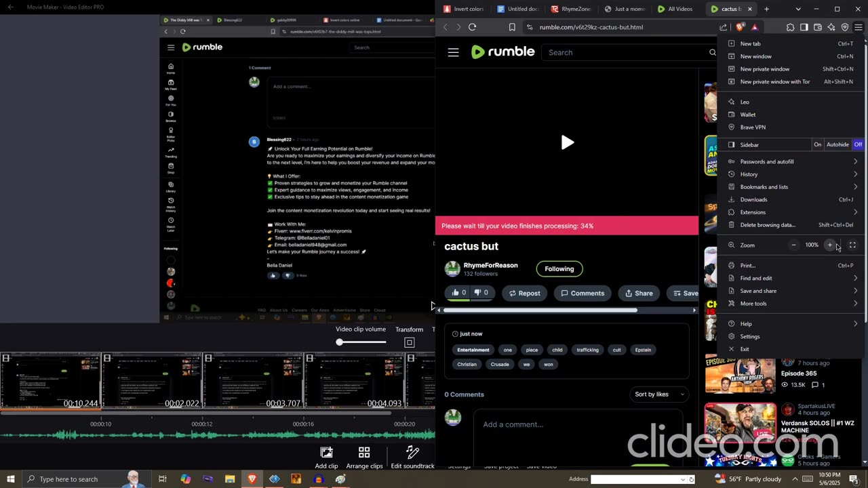Click the Rumble logo in Brave window

point(502,52)
